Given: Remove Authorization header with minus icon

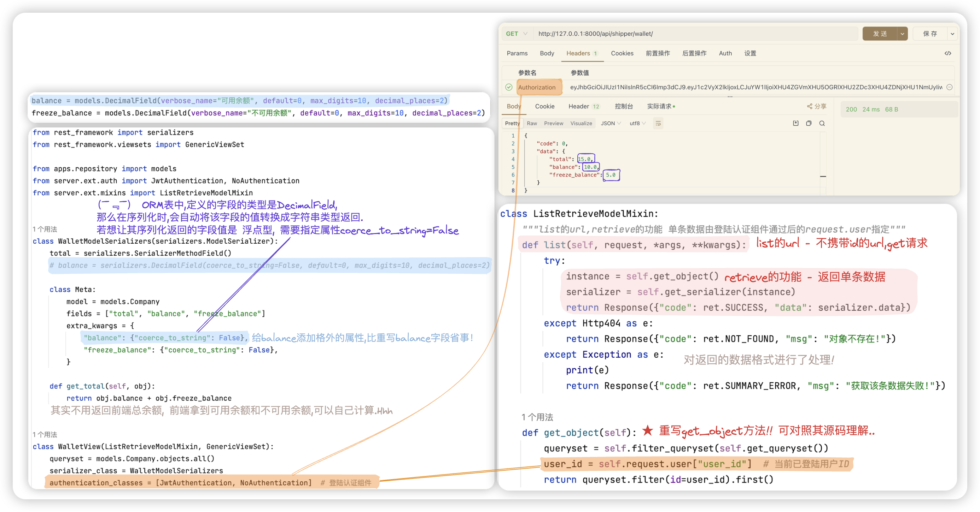Looking at the screenshot, I should tap(949, 87).
